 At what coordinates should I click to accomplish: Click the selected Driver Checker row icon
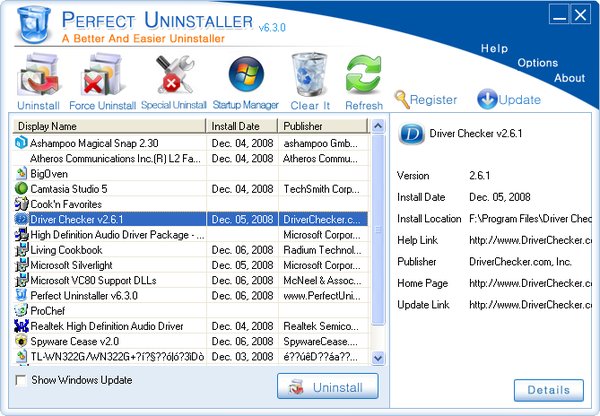tap(21, 219)
